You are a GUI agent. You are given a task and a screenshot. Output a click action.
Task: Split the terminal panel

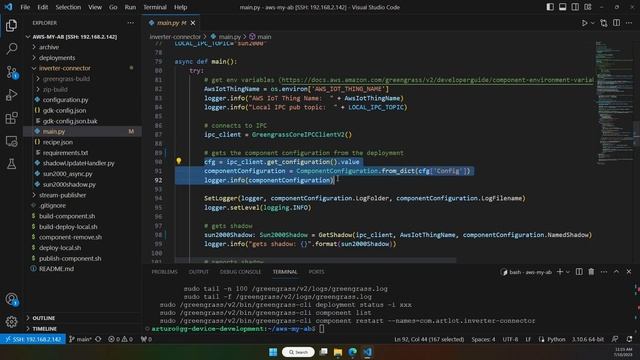coord(579,272)
